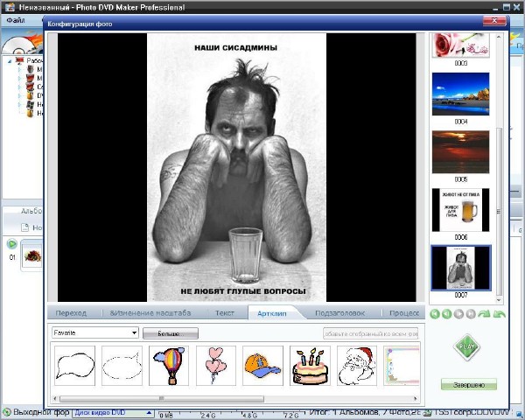Open the Файл menu
Viewport: 525px width, 420px height.
[16, 20]
